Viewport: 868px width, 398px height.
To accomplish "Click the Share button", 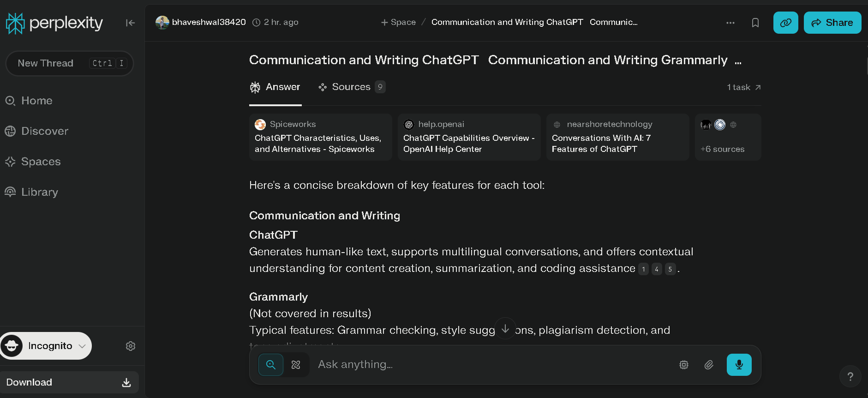I will click(832, 23).
